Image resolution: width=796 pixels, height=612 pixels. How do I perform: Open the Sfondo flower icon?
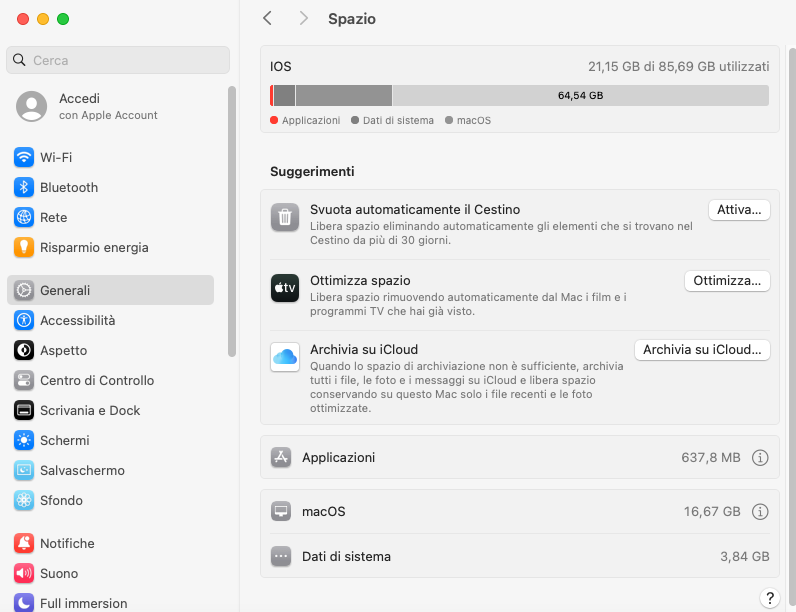[24, 500]
